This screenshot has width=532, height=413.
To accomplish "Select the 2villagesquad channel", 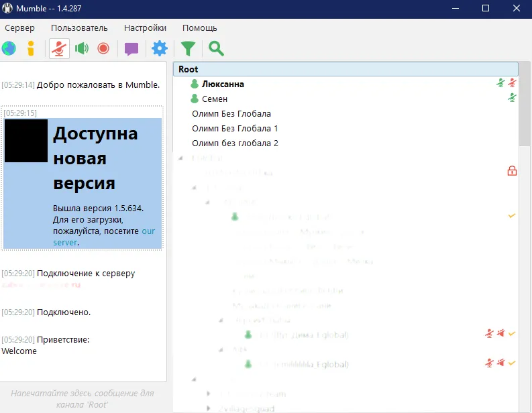I will [247, 409].
